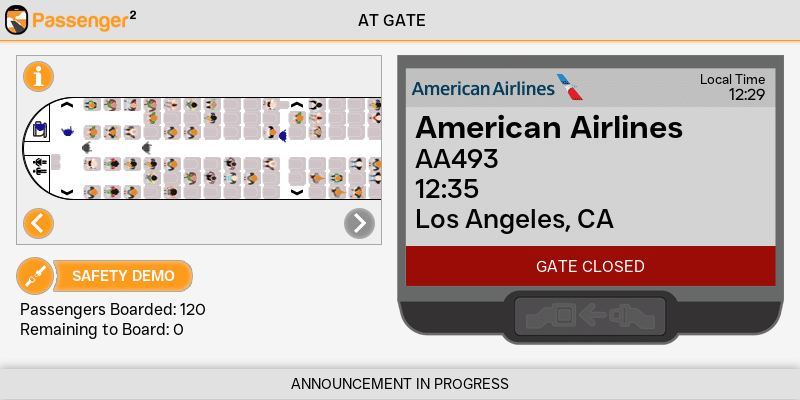Start the SAFETY DEMO button
This screenshot has width=800, height=400.
pyautogui.click(x=123, y=276)
